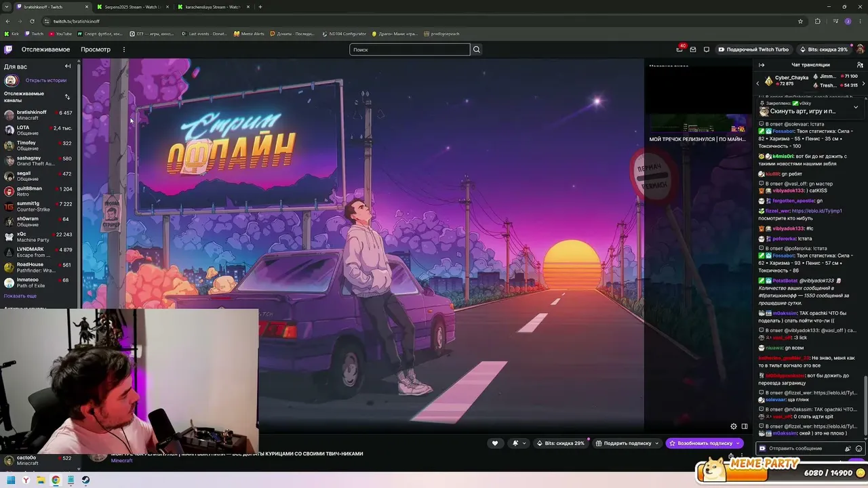This screenshot has width=868, height=488.
Task: Open the chat emote picker smiley
Action: click(x=859, y=449)
